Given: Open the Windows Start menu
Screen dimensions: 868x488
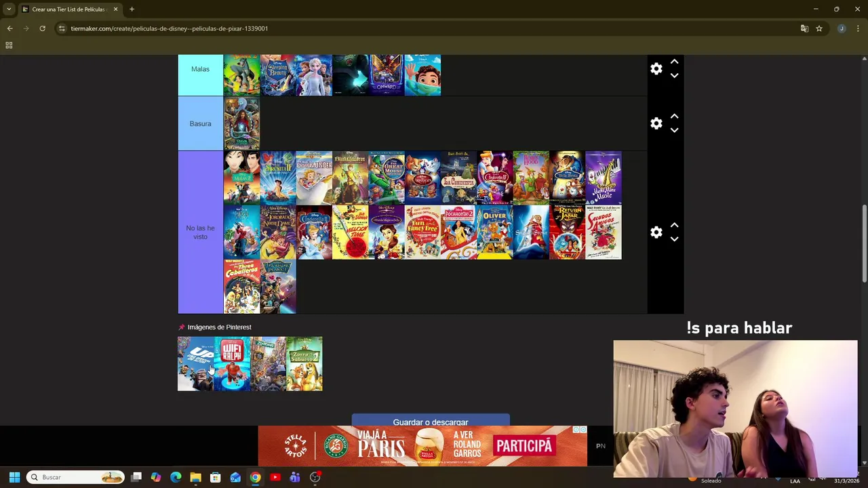Looking at the screenshot, I should point(14,477).
